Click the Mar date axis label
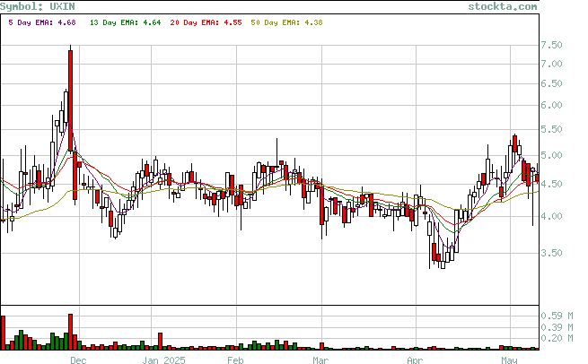This screenshot has width=588, height=364. tap(320, 360)
